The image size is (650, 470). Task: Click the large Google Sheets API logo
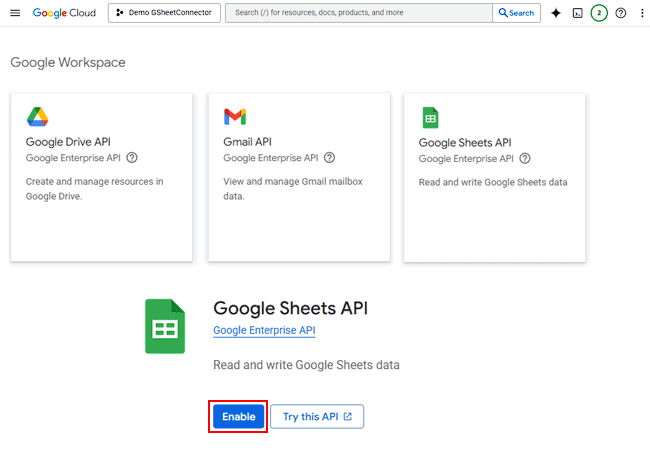[x=165, y=326]
